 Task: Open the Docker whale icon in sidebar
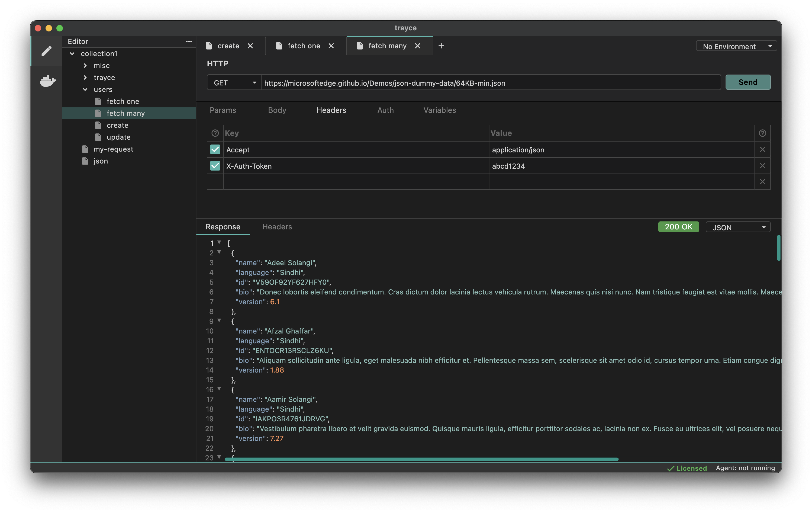pyautogui.click(x=47, y=81)
